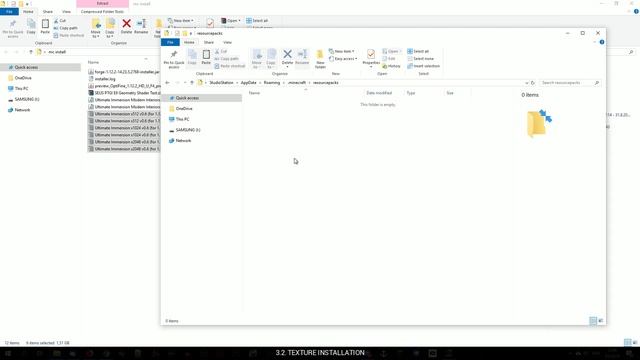This screenshot has height=360, width=640.
Task: Expand address history dropdown in resourcepacks window
Action: point(526,83)
